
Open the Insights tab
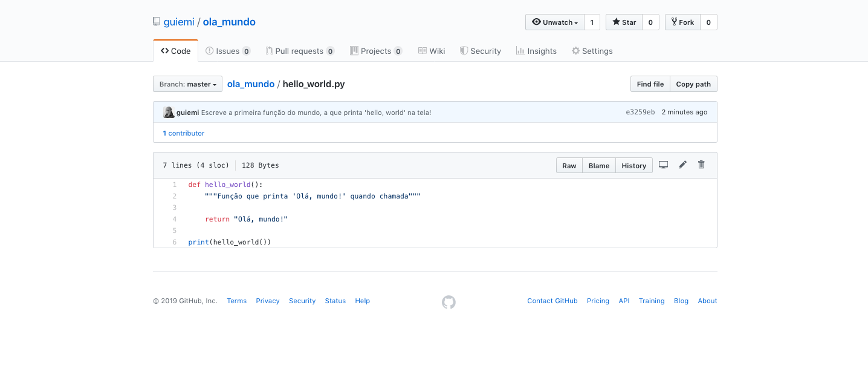tap(536, 51)
